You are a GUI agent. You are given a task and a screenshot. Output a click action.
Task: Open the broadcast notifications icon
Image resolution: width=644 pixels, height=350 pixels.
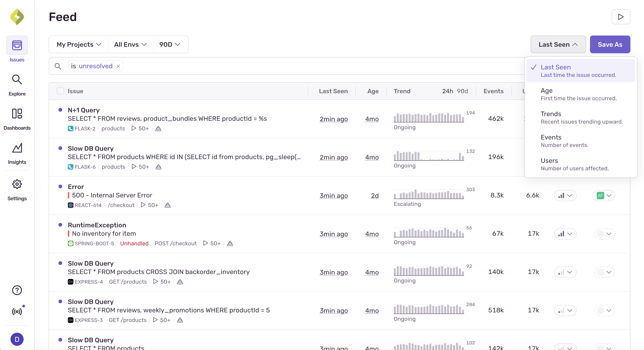coord(17,311)
